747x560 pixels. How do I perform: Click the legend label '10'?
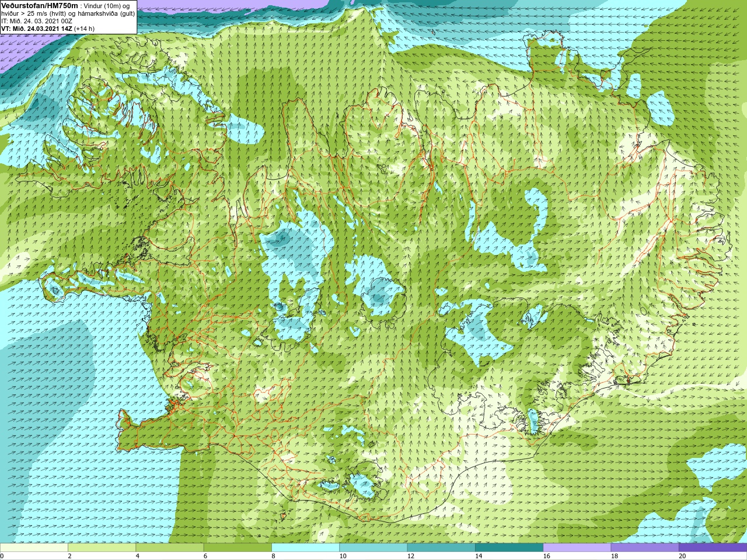pyautogui.click(x=343, y=556)
